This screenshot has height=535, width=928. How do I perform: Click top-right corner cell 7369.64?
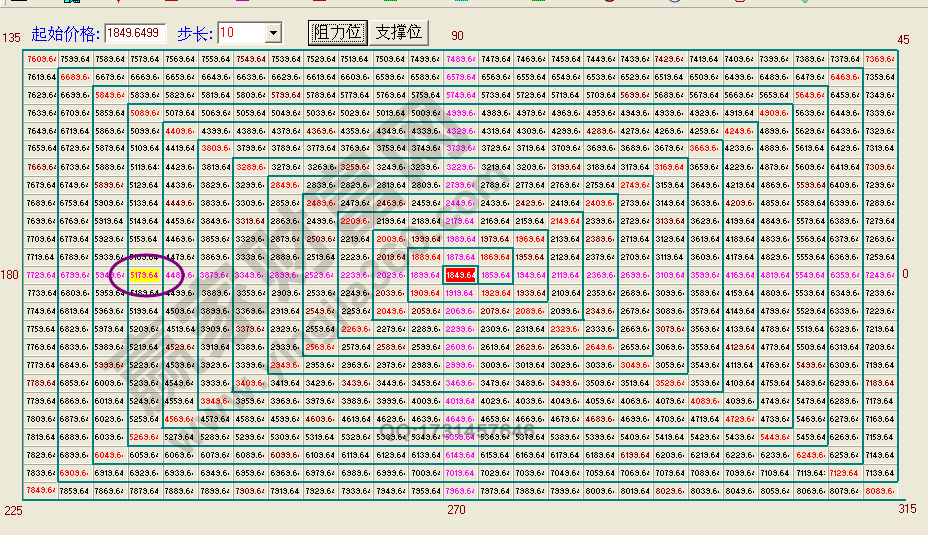click(879, 59)
